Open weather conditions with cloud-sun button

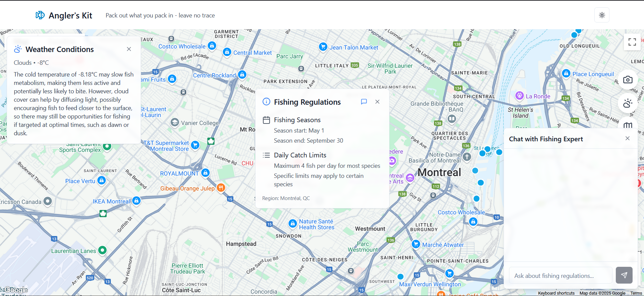point(628,103)
